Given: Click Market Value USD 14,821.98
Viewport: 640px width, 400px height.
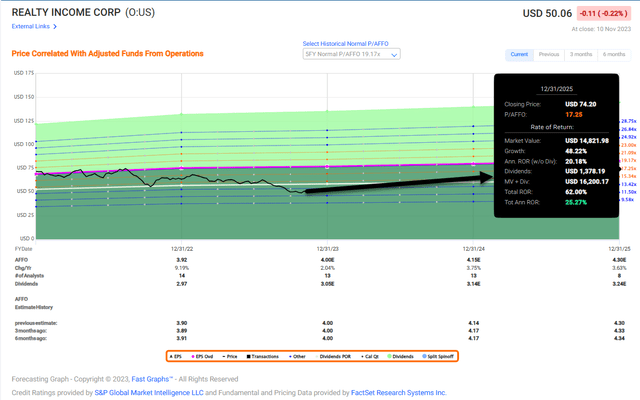Looking at the screenshot, I should 587,141.
